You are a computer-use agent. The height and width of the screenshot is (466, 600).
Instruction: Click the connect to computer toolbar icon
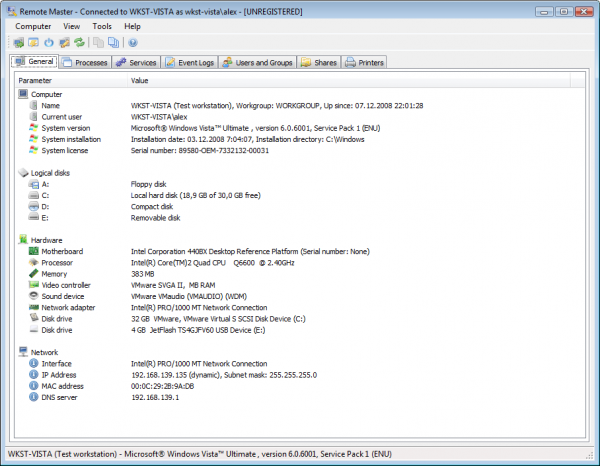point(19,43)
